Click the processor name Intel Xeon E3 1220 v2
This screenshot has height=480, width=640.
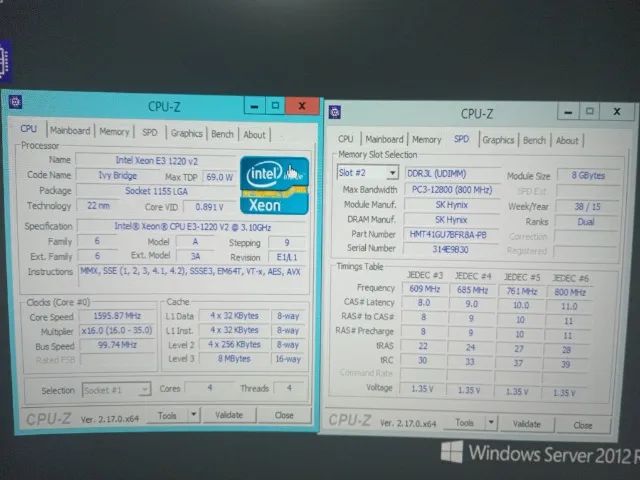coord(157,160)
